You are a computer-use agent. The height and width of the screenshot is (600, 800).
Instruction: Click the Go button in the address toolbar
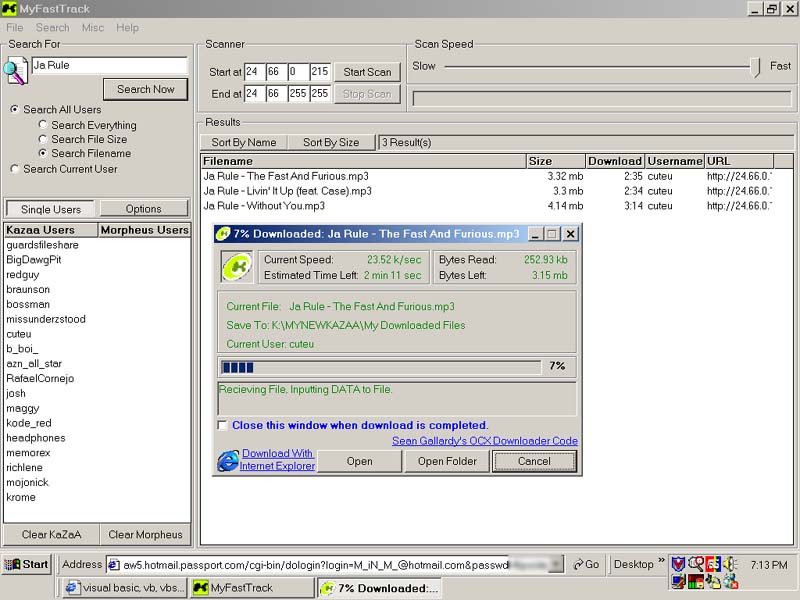tap(586, 564)
